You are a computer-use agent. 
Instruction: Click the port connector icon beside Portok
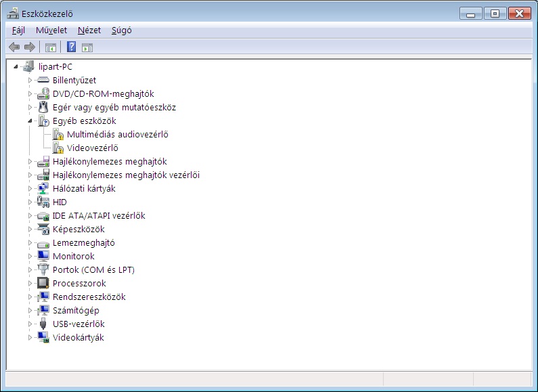pos(43,269)
